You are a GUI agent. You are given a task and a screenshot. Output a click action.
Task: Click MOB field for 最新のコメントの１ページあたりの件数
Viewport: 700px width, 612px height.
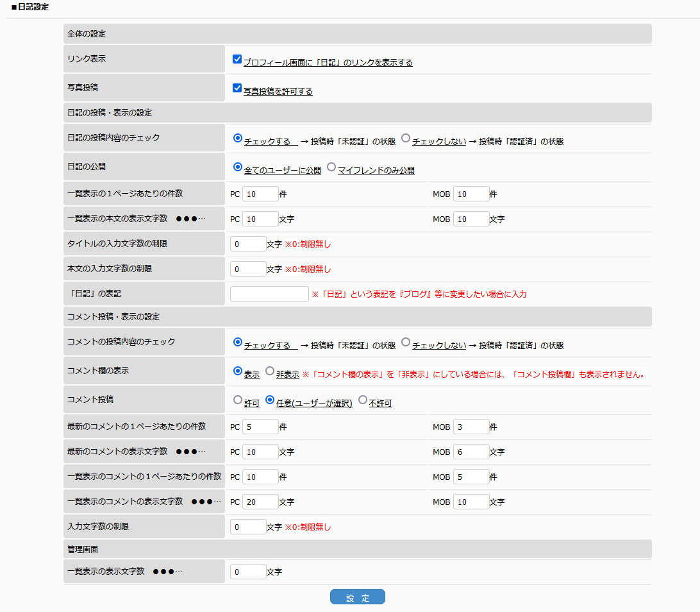pyautogui.click(x=471, y=427)
